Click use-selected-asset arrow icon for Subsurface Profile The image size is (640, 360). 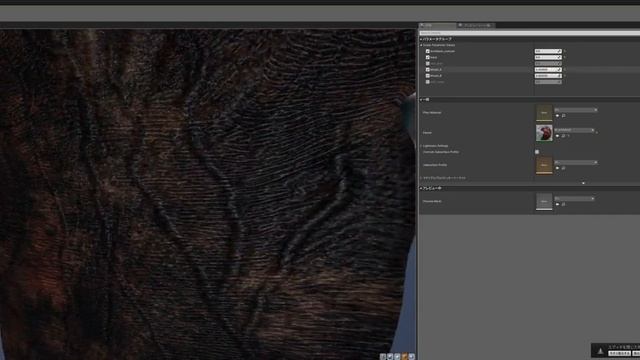click(x=558, y=168)
